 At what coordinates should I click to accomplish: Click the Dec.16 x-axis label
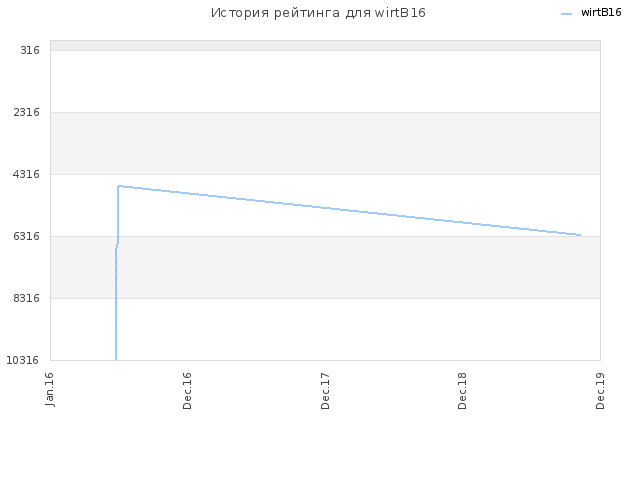(x=187, y=391)
